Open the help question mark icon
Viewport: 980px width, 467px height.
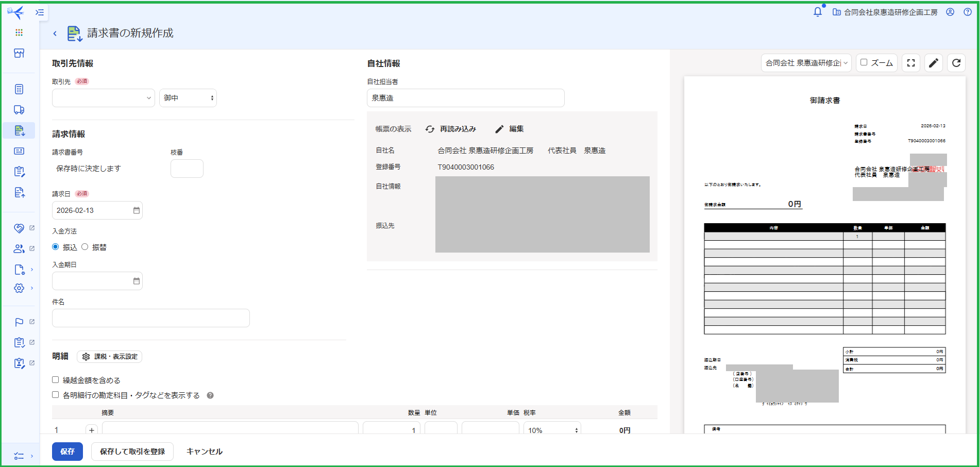click(968, 12)
